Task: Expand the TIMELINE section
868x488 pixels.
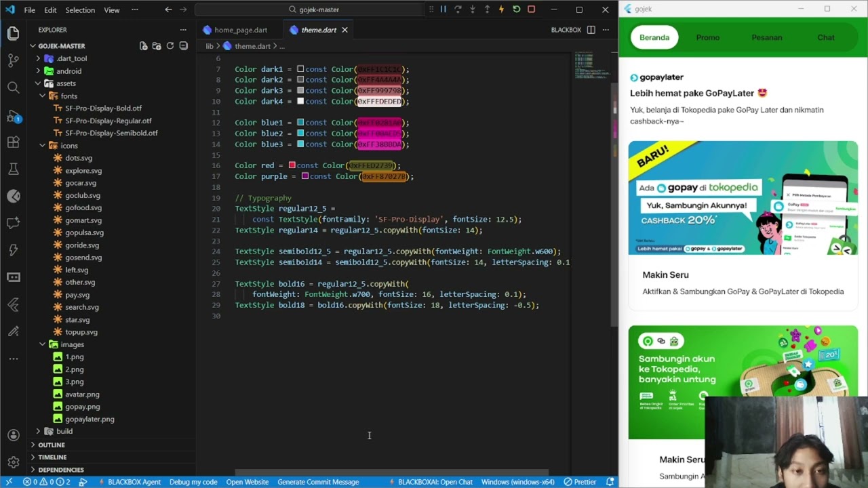Action: coord(52,457)
